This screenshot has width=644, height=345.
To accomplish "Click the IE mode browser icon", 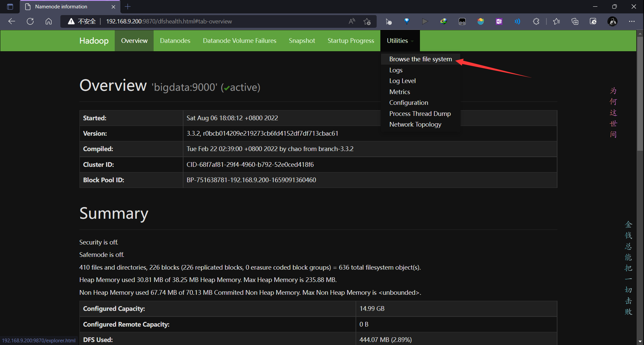I will [x=593, y=21].
